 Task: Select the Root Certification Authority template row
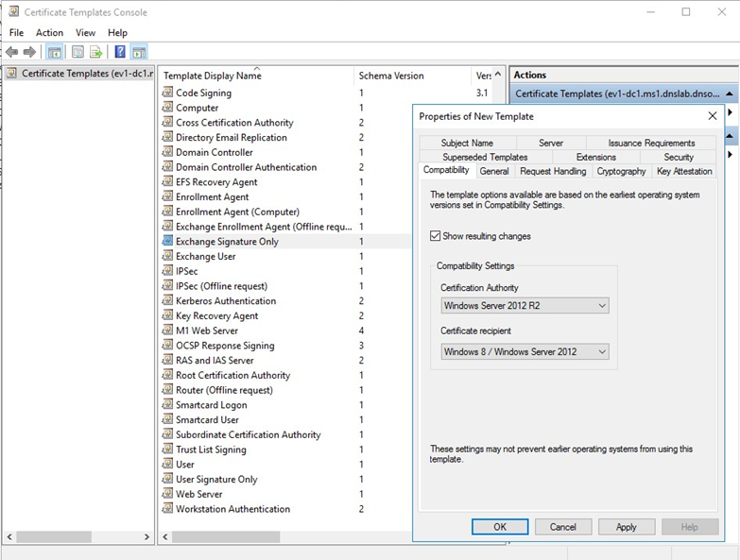285,375
